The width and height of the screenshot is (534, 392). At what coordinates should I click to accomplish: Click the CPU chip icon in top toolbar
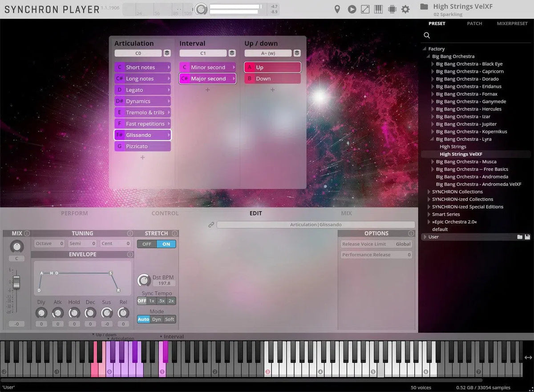coord(392,9)
